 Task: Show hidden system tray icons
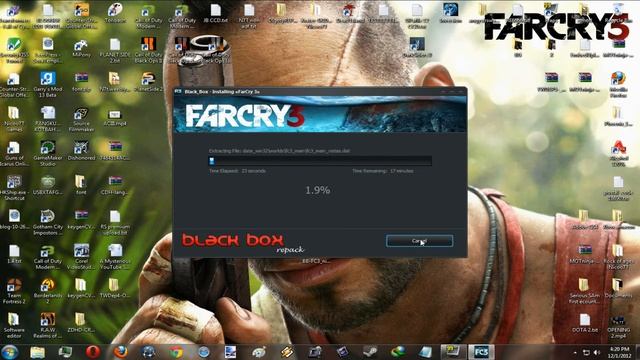575,352
